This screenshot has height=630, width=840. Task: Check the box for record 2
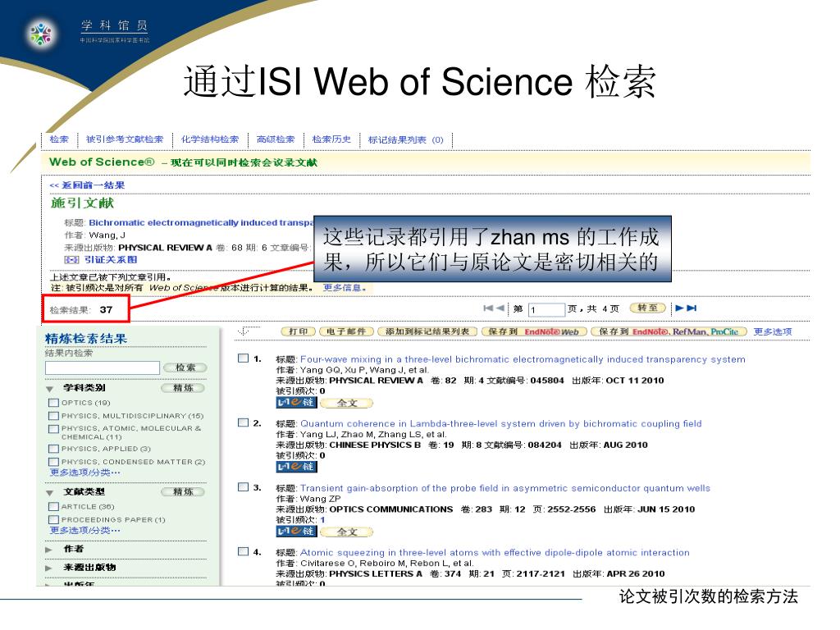243,422
